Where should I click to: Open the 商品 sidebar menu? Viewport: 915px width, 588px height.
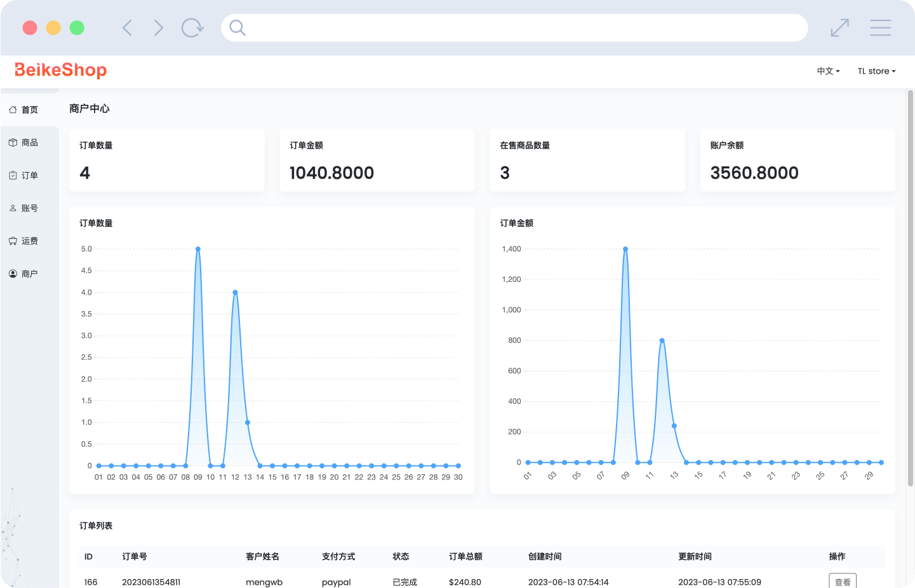(29, 143)
